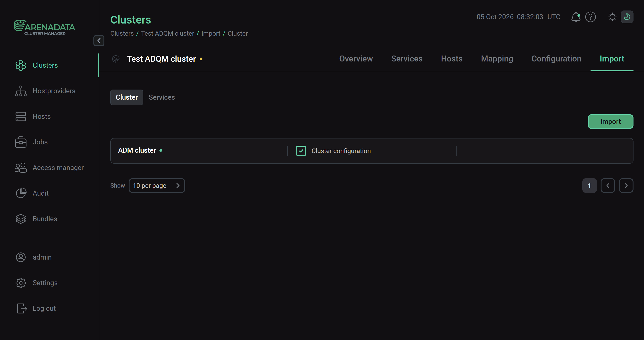Click the Log out label

44,308
